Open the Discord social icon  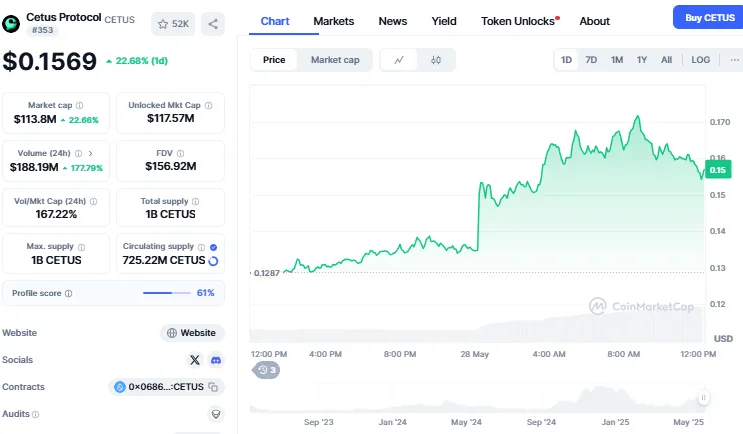click(x=215, y=359)
